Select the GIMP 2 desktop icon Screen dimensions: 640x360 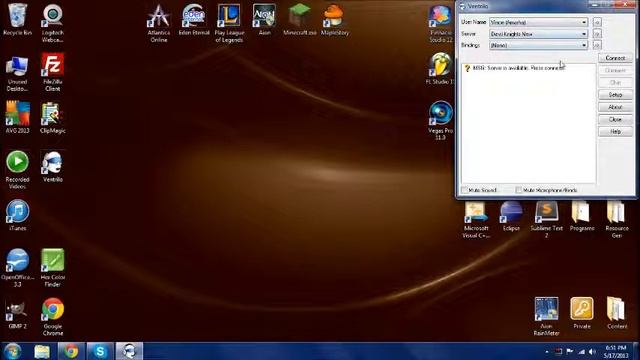[17, 315]
